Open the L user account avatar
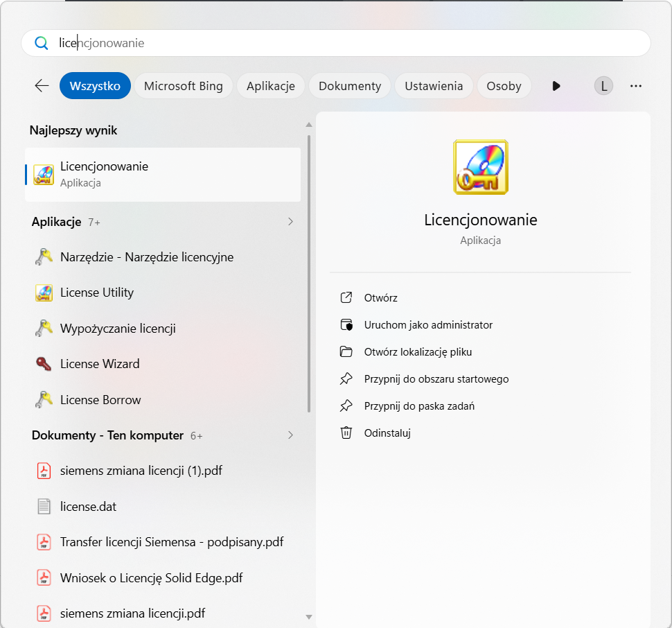Screen dimensions: 672x628 tap(603, 86)
